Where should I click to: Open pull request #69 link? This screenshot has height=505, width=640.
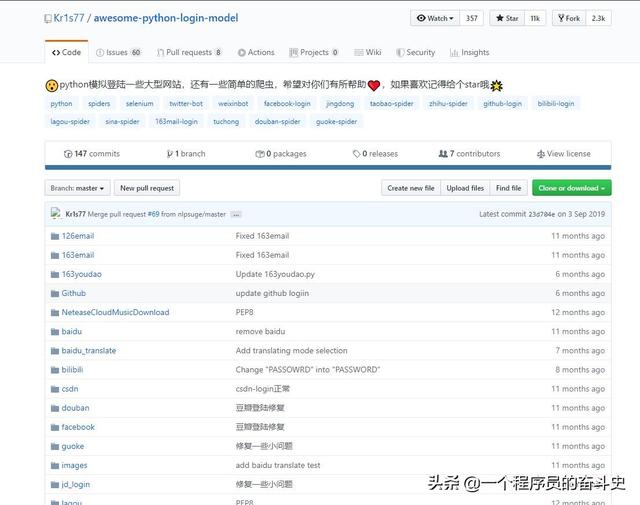(x=153, y=214)
